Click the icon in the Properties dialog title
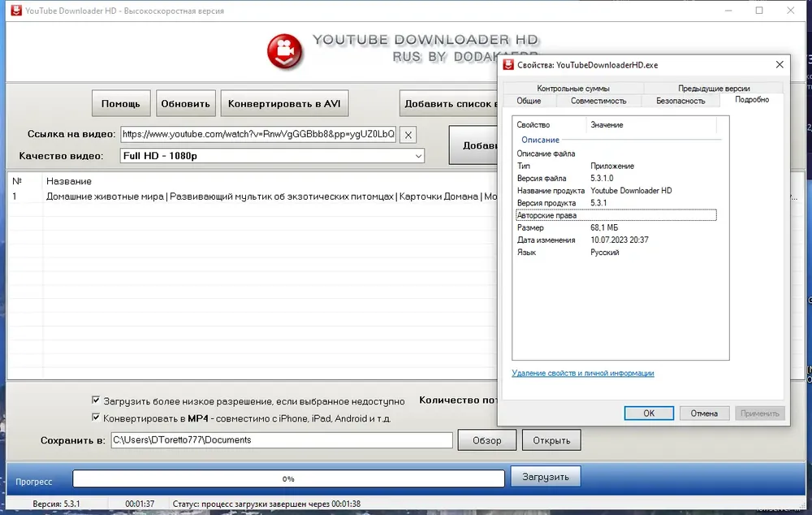 click(x=508, y=65)
